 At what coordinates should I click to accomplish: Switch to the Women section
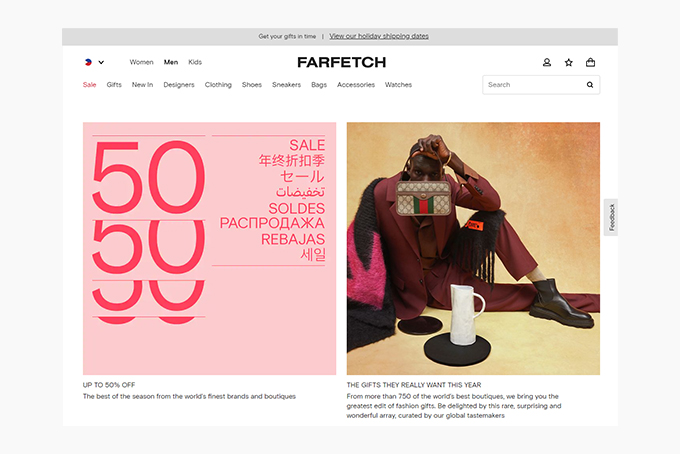coord(141,62)
